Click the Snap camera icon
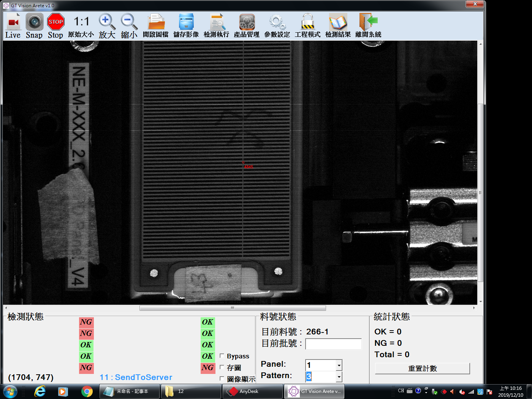 point(34,26)
